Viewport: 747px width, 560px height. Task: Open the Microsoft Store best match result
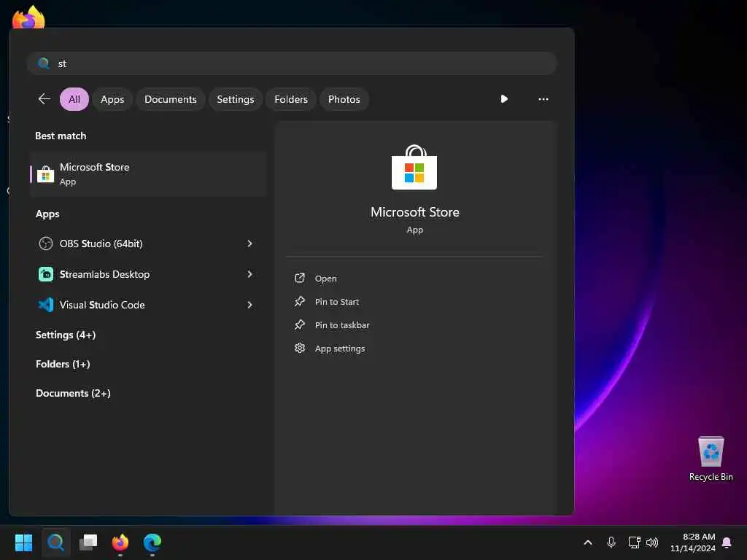(147, 174)
